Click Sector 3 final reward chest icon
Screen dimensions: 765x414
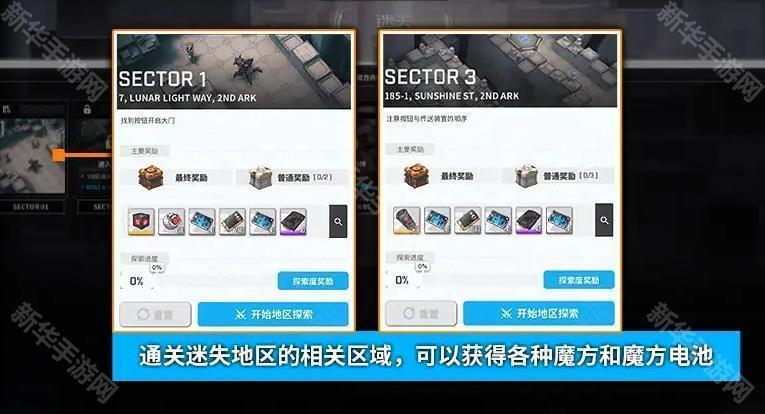coord(416,175)
